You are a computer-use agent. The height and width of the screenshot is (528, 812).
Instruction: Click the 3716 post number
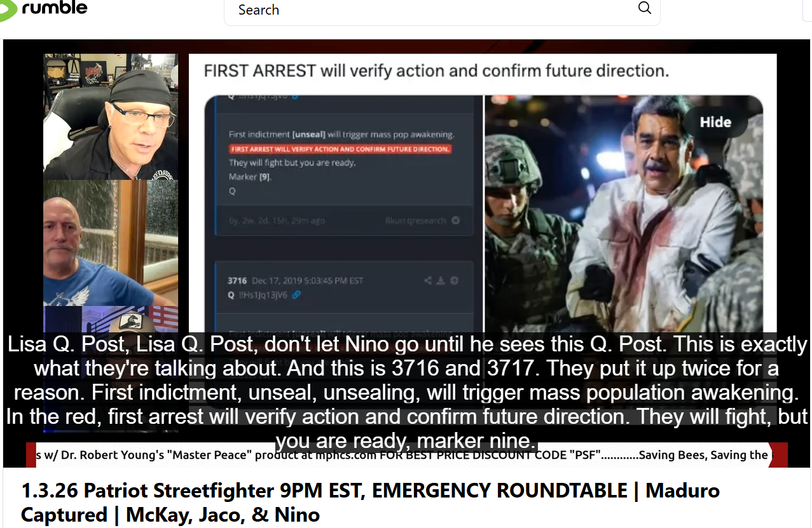click(x=237, y=280)
